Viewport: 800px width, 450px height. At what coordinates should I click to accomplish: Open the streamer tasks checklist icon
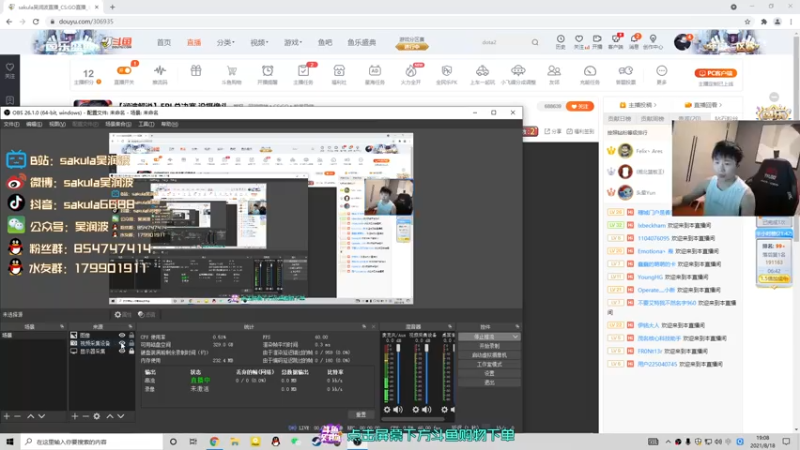click(303, 70)
